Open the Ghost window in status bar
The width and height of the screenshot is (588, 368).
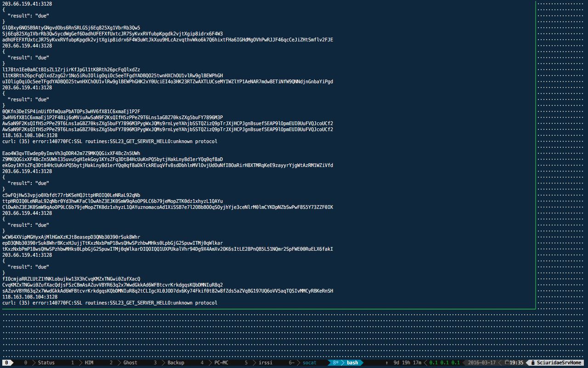124,362
